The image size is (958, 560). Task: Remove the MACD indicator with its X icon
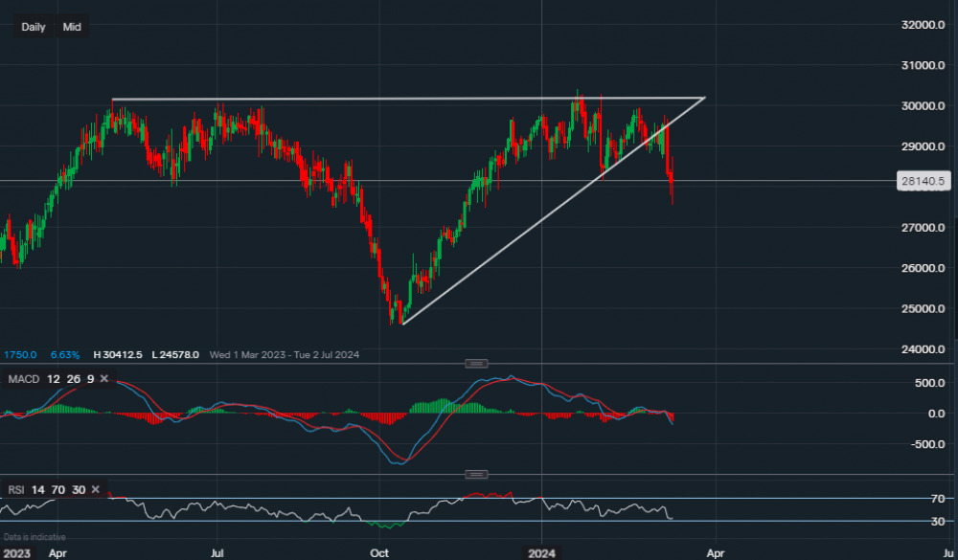tap(104, 380)
